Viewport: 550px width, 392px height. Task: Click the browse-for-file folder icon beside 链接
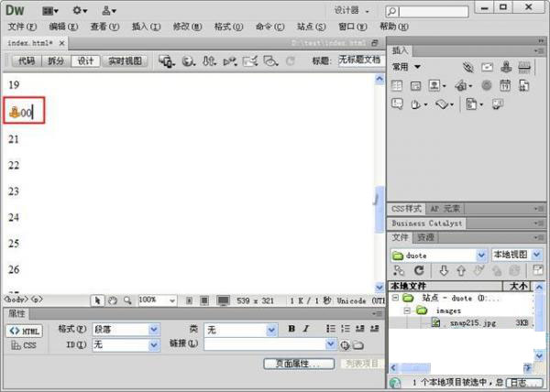pyautogui.click(x=357, y=345)
